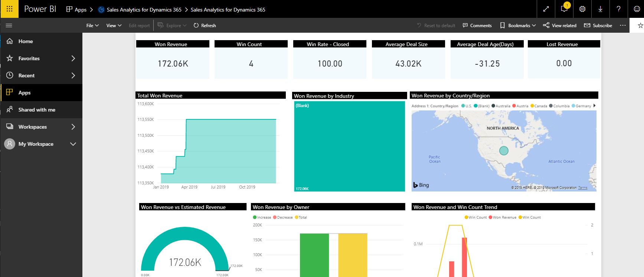Open the File menu
Screen dimensions: 644x277
92,25
